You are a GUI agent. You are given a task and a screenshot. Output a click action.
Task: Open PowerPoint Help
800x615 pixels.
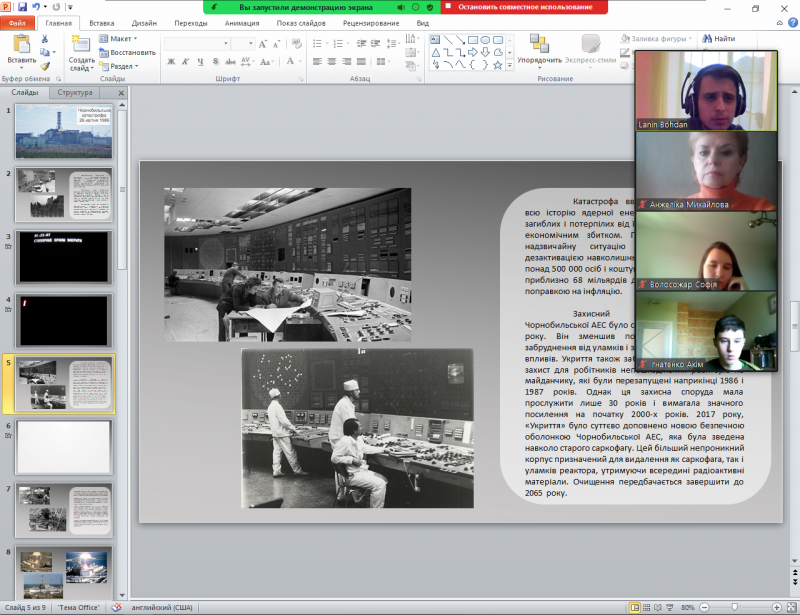click(x=793, y=22)
